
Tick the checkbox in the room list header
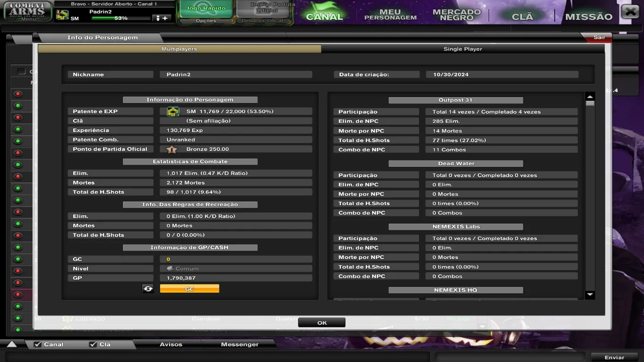coord(21,71)
